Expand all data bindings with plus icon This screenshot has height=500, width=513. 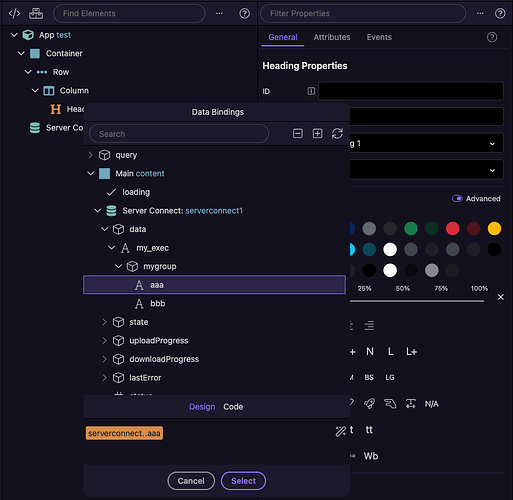point(317,134)
